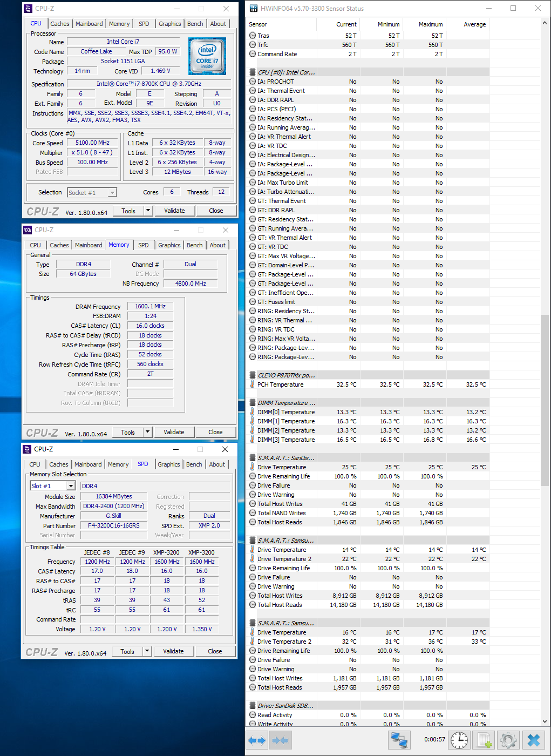Click Validate in CPU-Z Memory window

(174, 432)
